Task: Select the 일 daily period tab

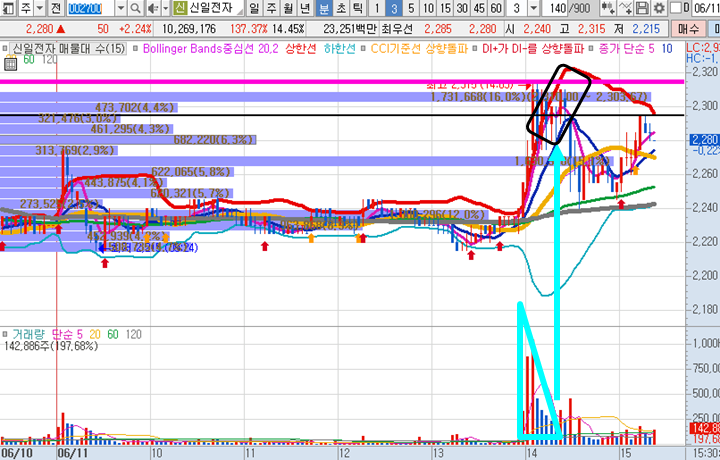Action: [x=254, y=8]
